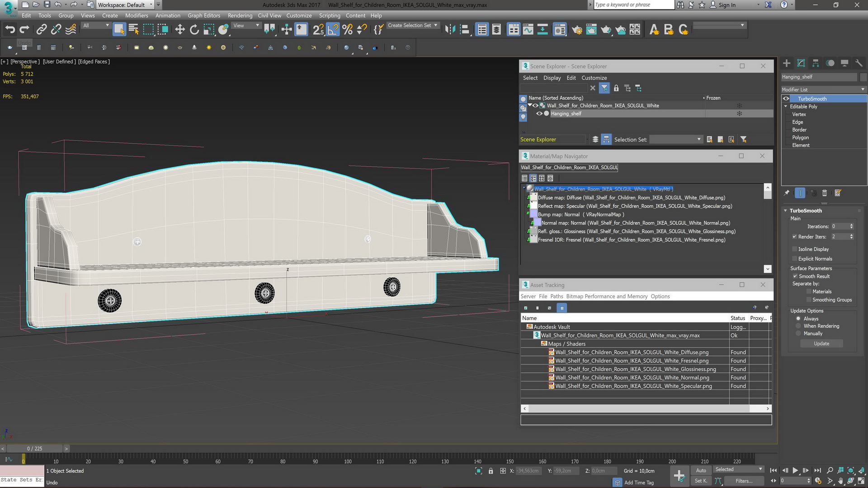Image resolution: width=868 pixels, height=488 pixels.
Task: Activate Select and Link tool
Action: point(41,30)
